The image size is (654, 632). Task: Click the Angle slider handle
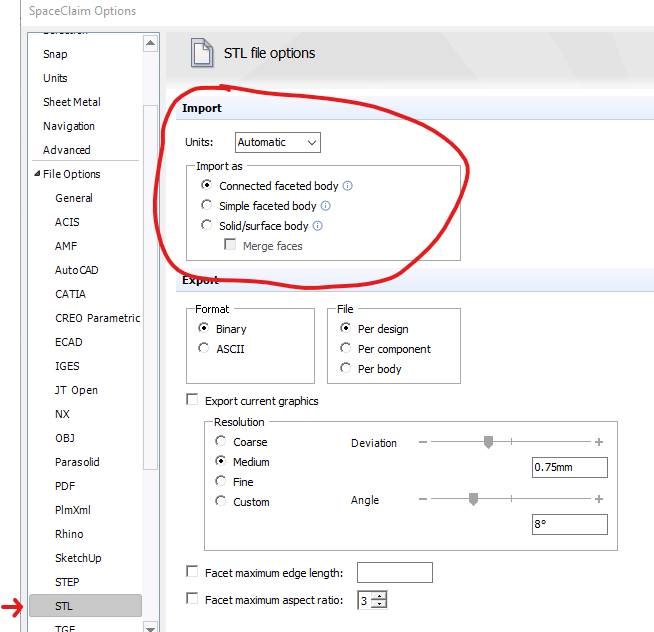point(473,499)
